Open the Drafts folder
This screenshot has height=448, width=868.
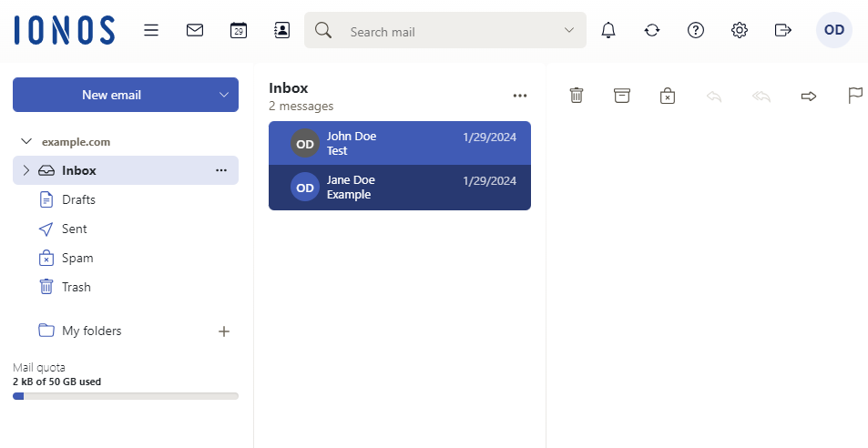(78, 199)
